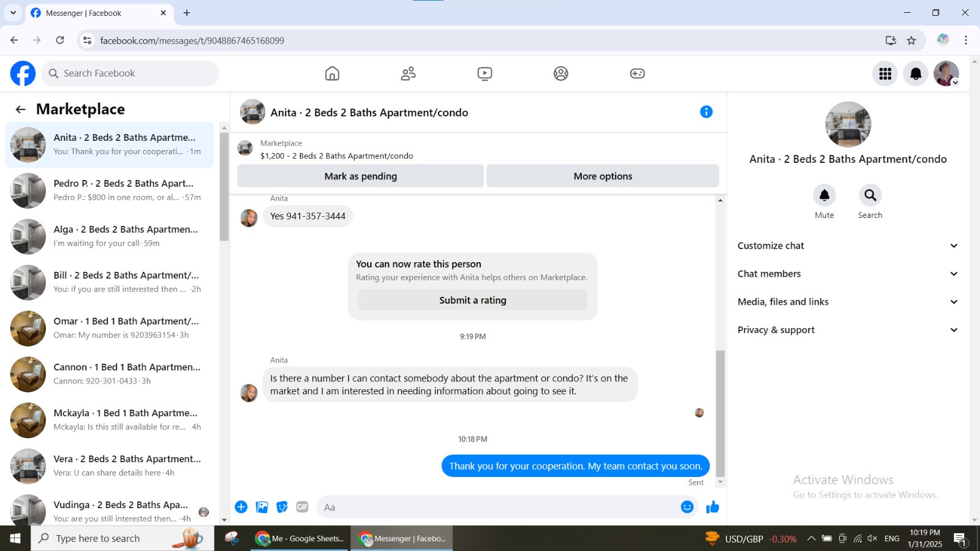Viewport: 980px width, 551px height.
Task: Open Pedro P. conversation in list
Action: 110,190
